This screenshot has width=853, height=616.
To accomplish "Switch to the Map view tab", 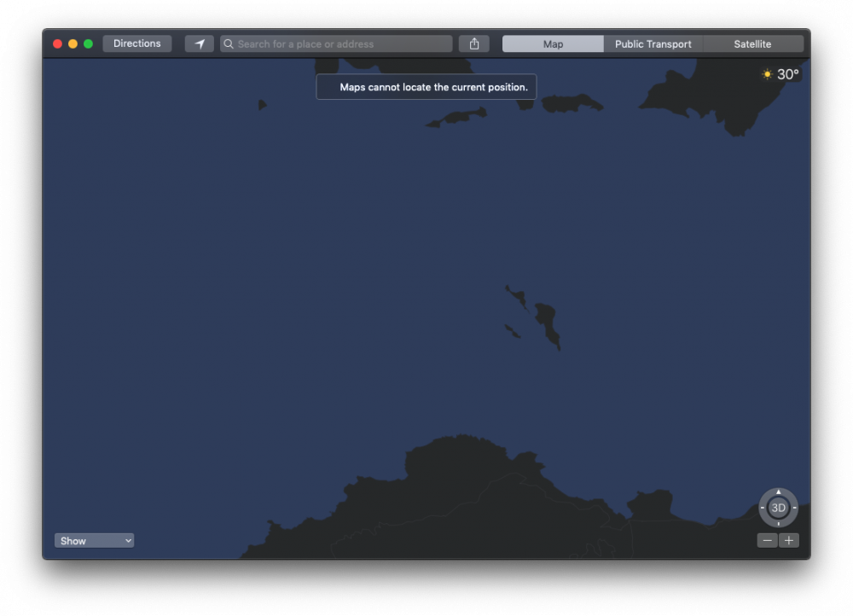I will (553, 44).
